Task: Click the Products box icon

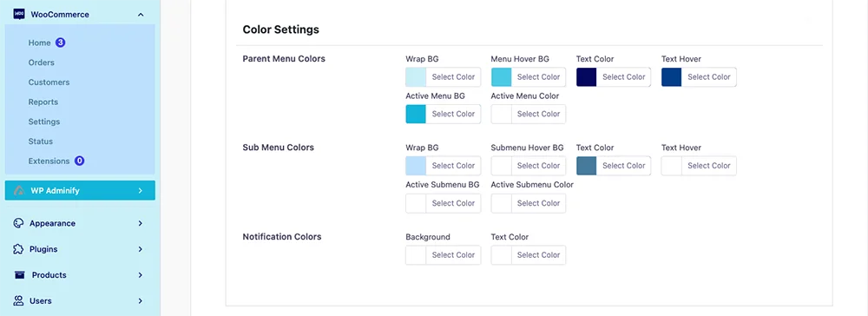Action: pyautogui.click(x=19, y=275)
